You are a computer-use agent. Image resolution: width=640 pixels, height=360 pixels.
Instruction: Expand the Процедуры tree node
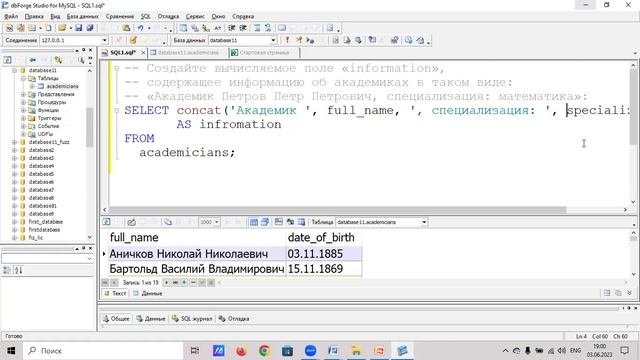[x=23, y=102]
